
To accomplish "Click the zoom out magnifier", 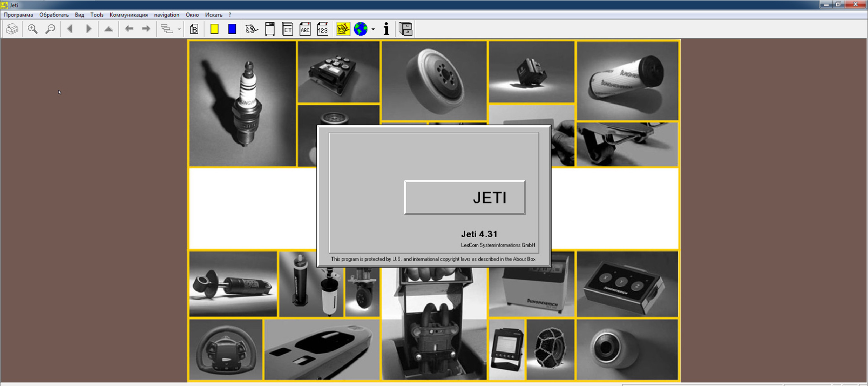I will 50,29.
